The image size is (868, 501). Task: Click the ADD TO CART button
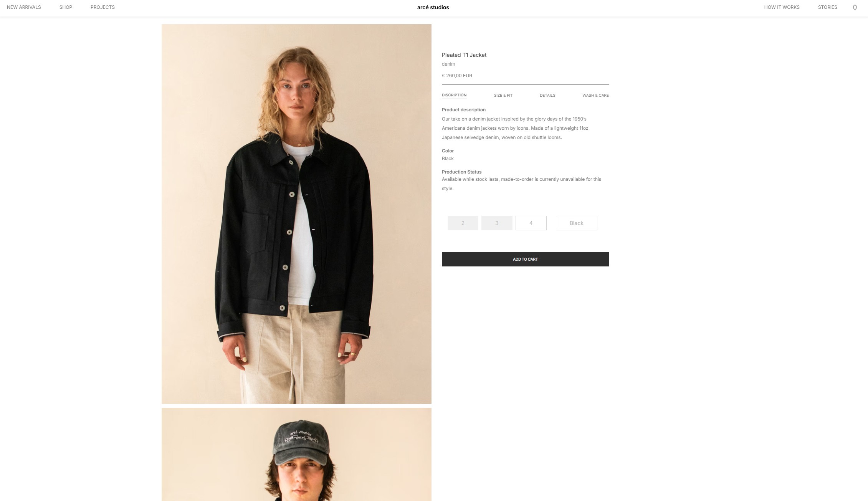click(525, 259)
